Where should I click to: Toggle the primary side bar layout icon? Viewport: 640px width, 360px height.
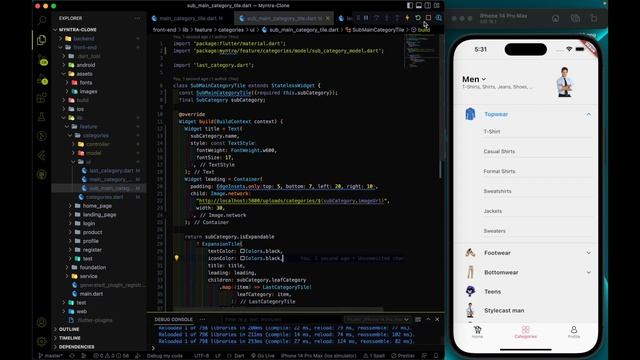(410, 5)
